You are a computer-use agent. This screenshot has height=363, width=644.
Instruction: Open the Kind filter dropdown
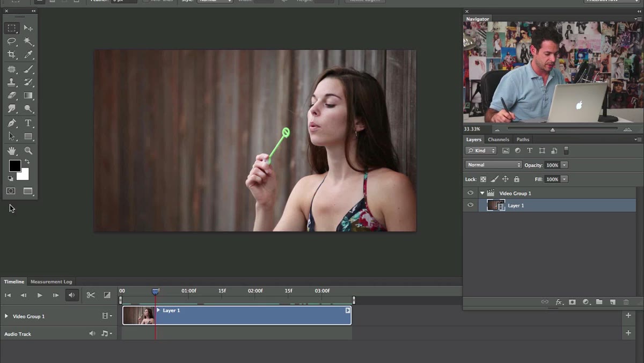(481, 151)
